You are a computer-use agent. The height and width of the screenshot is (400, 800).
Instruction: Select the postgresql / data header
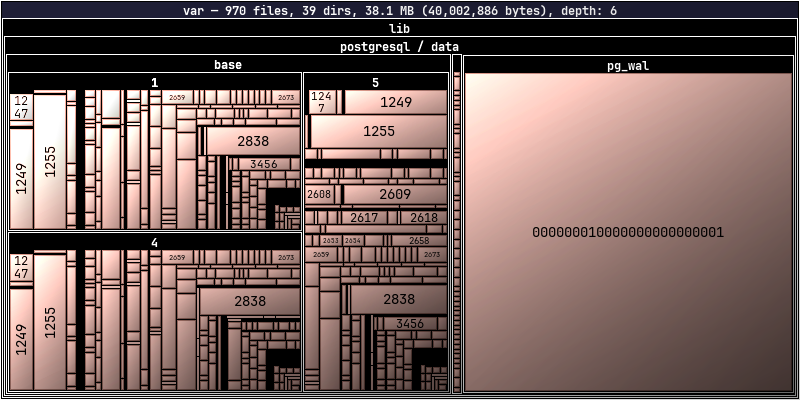[x=400, y=46]
